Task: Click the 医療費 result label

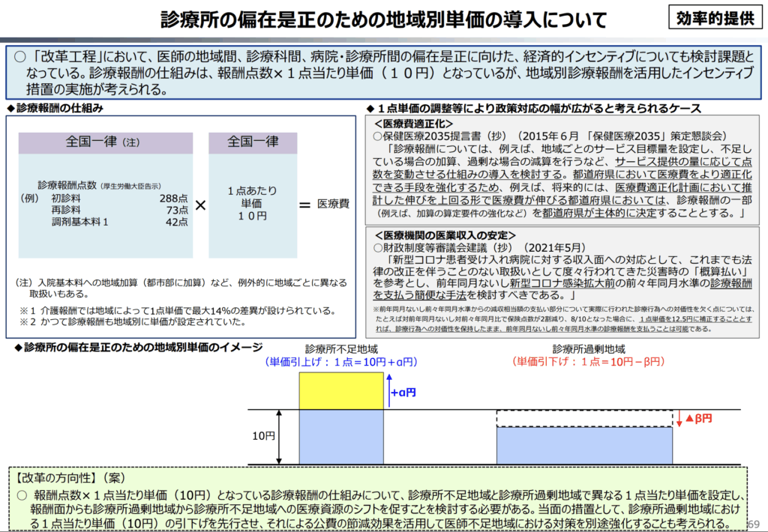Action: coord(333,204)
